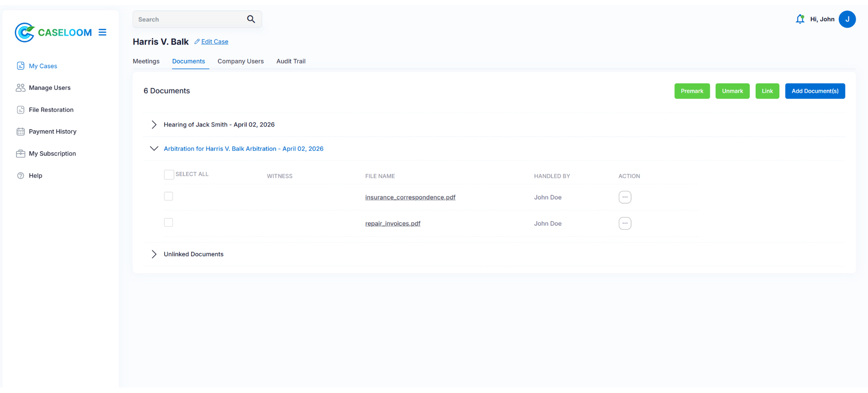Check the Select All checkbox
The height and width of the screenshot is (393, 868).
pos(169,174)
